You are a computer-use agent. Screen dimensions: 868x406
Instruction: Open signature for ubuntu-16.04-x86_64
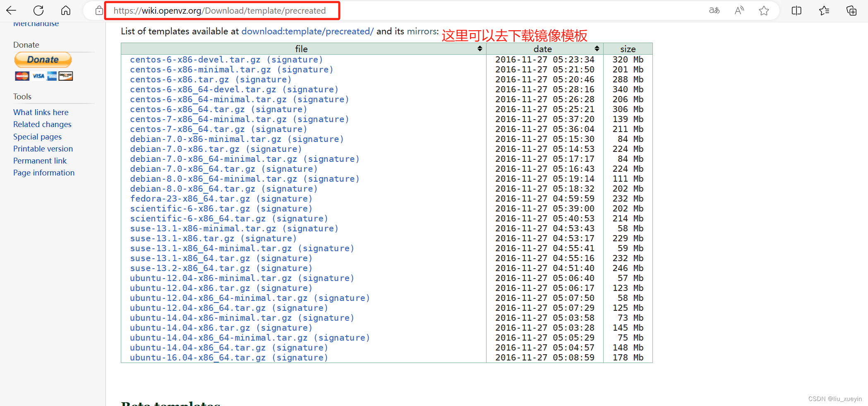coord(300,358)
